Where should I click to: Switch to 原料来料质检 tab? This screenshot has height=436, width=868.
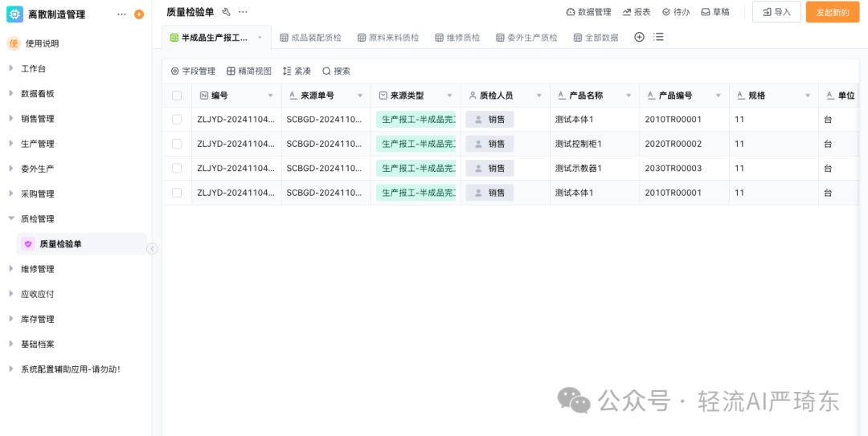(388, 38)
